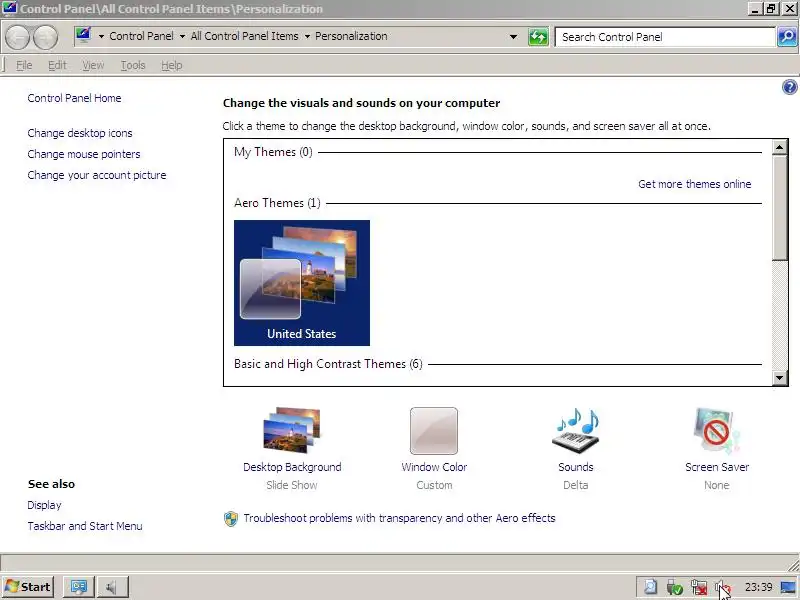Viewport: 800px width, 600px height.
Task: Click the Screen Saver label
Action: (717, 467)
